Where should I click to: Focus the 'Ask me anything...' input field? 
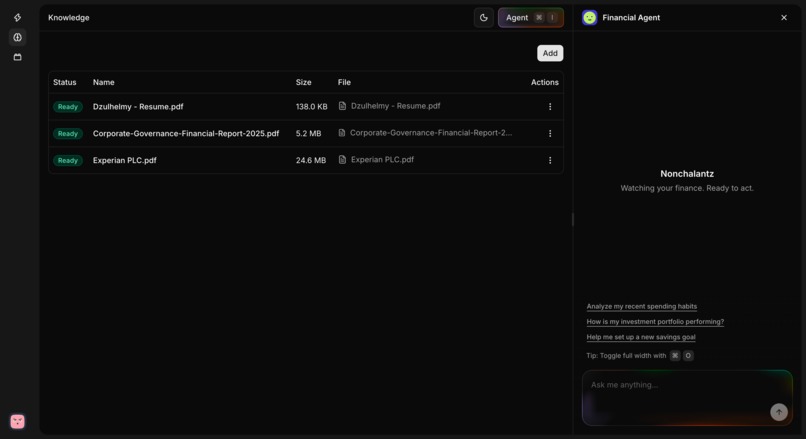[687, 398]
